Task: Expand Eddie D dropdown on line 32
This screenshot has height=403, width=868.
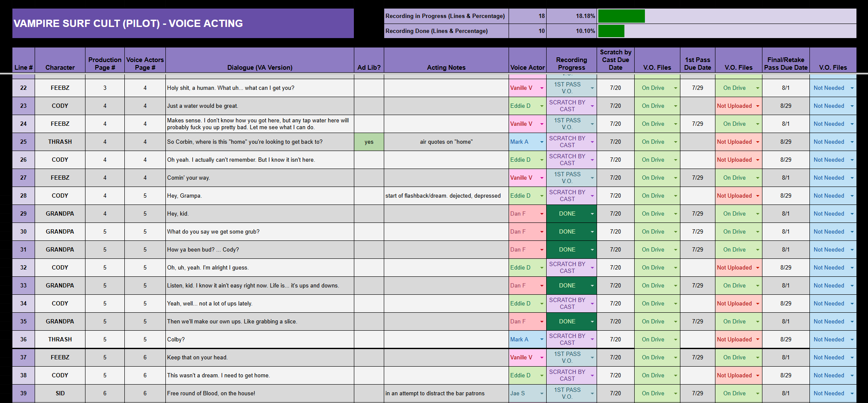Action: click(541, 268)
